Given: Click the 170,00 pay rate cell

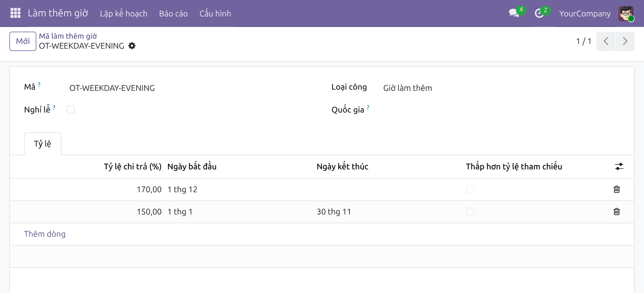Looking at the screenshot, I should [149, 189].
